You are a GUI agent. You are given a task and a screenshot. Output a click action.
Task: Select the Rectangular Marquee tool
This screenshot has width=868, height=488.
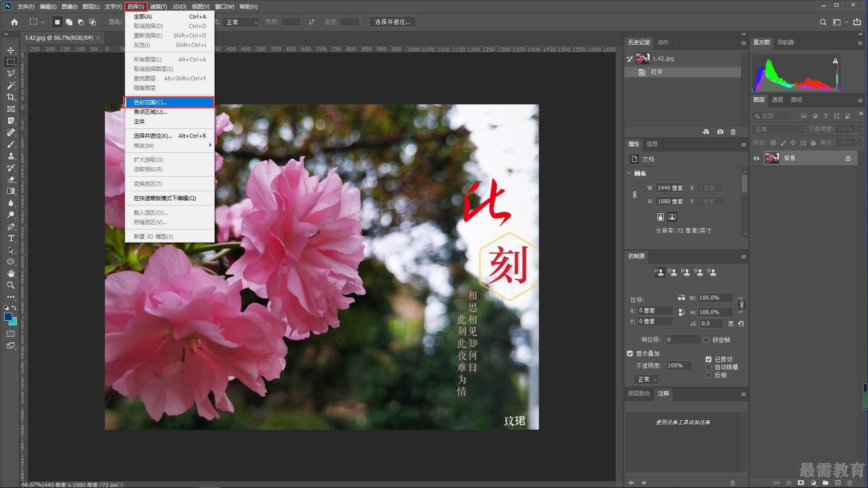tap(11, 62)
